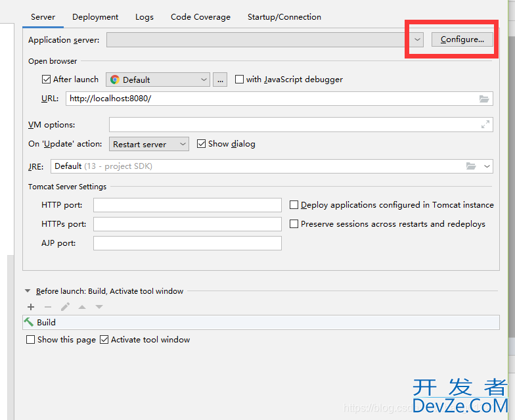Click the AJP port field
This screenshot has height=420, width=515.
pos(188,243)
